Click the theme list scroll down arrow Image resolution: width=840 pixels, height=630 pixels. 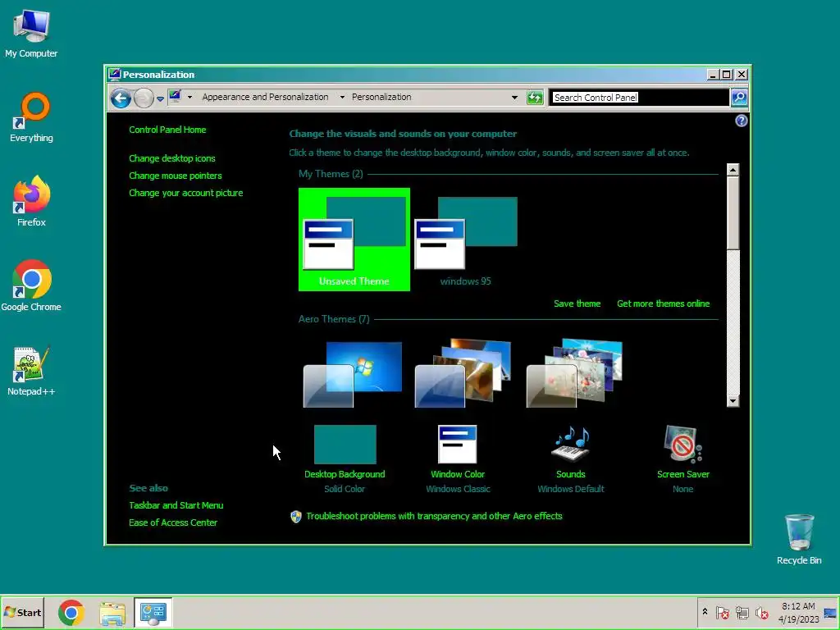click(x=733, y=400)
